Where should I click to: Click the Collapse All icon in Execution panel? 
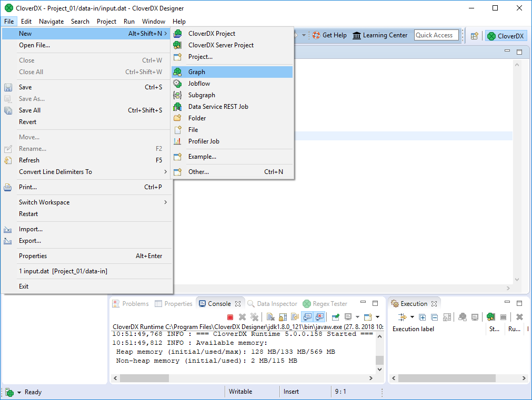pos(434,317)
